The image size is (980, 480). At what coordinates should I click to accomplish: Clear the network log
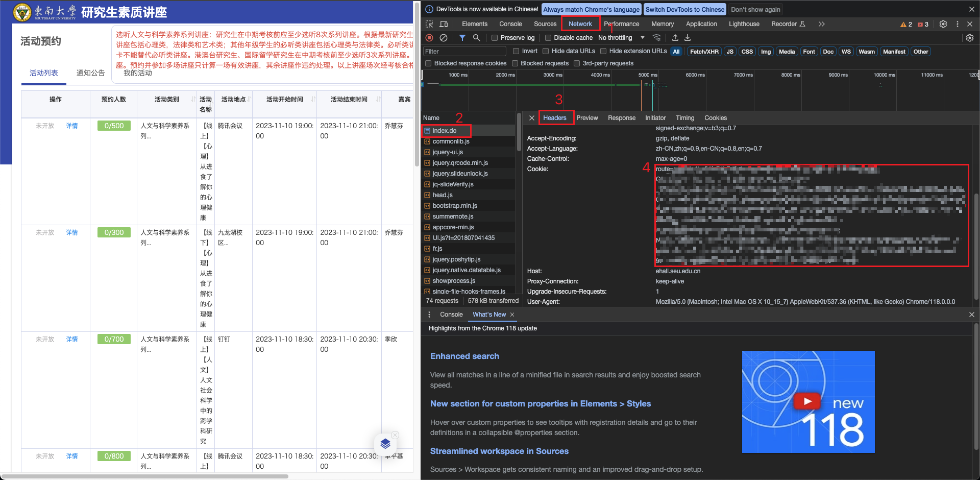444,38
